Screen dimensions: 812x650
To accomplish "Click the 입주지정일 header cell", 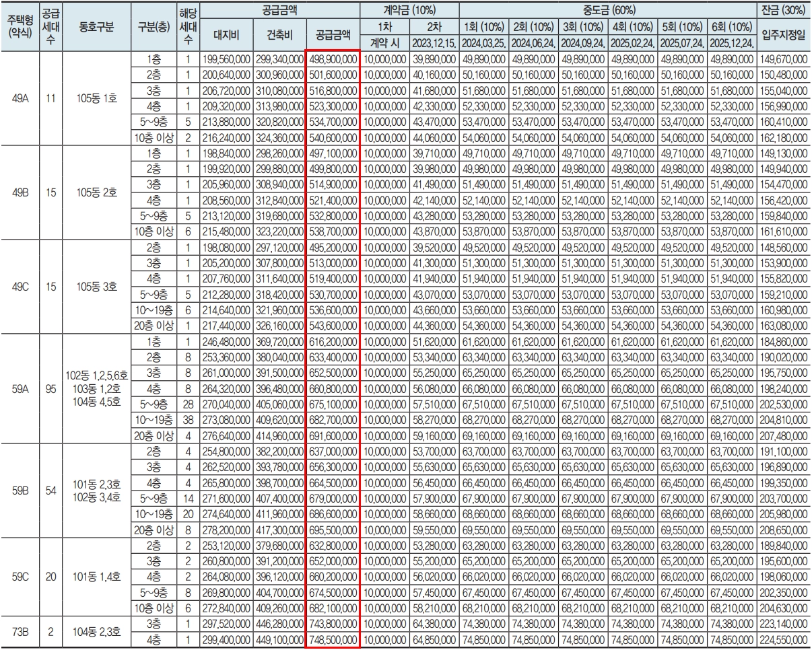I will click(782, 35).
